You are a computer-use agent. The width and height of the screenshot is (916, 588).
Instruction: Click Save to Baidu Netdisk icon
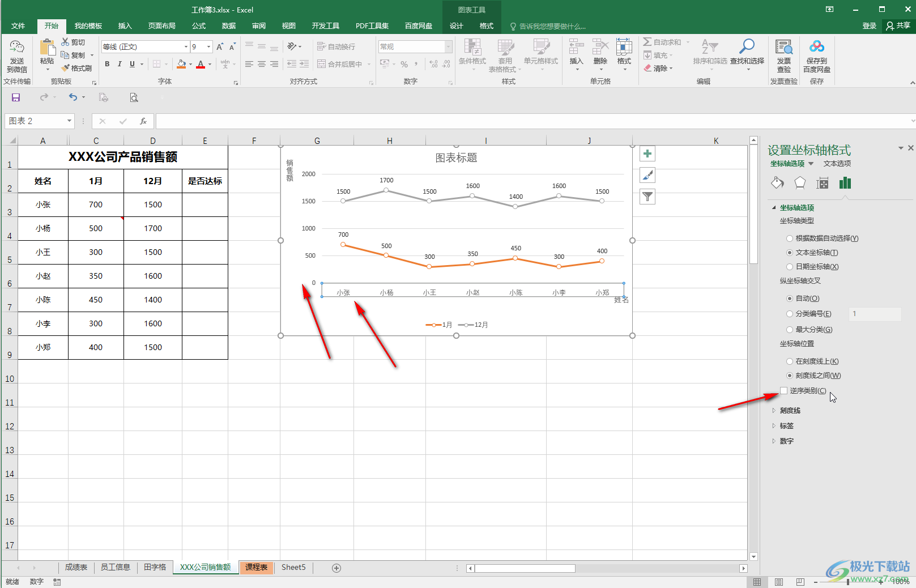pos(816,48)
